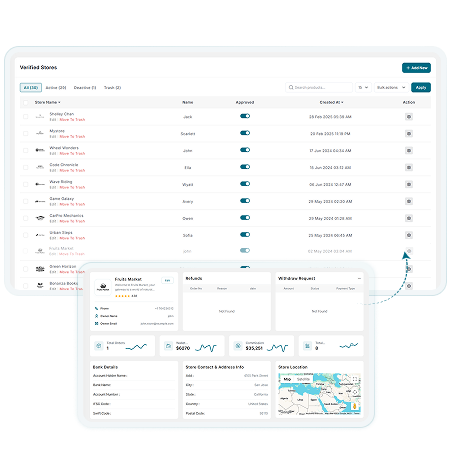Select checkbox for the Wave Riding row
This screenshot has width=450, height=473.
(26, 184)
